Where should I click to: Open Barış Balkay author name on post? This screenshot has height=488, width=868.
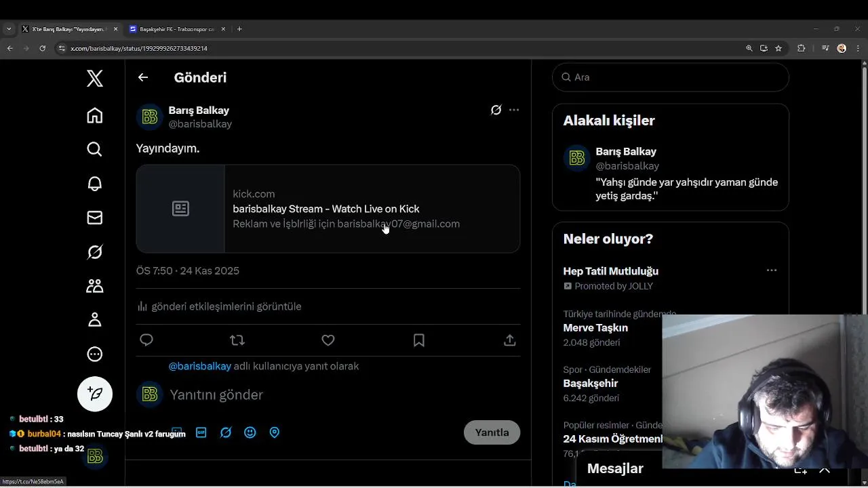199,110
